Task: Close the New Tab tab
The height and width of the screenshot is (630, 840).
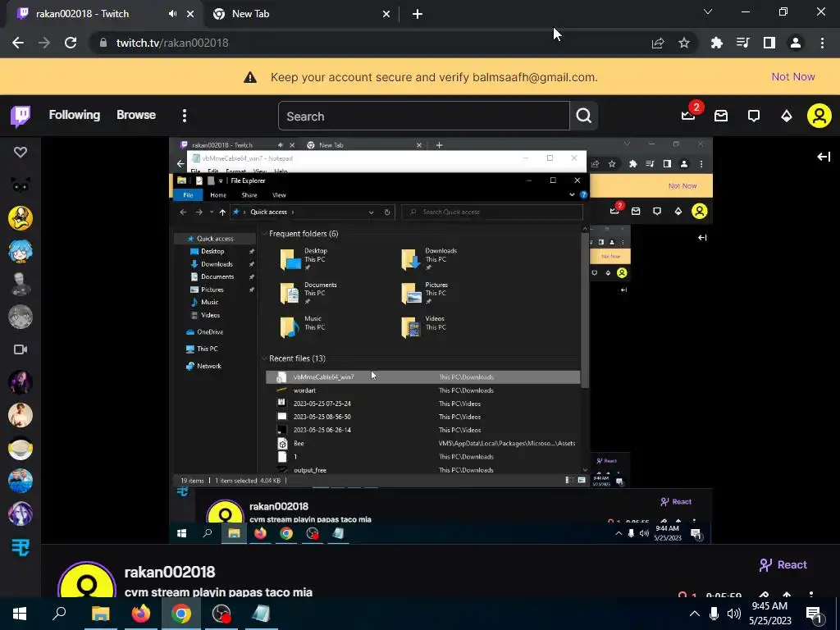Action: click(386, 15)
